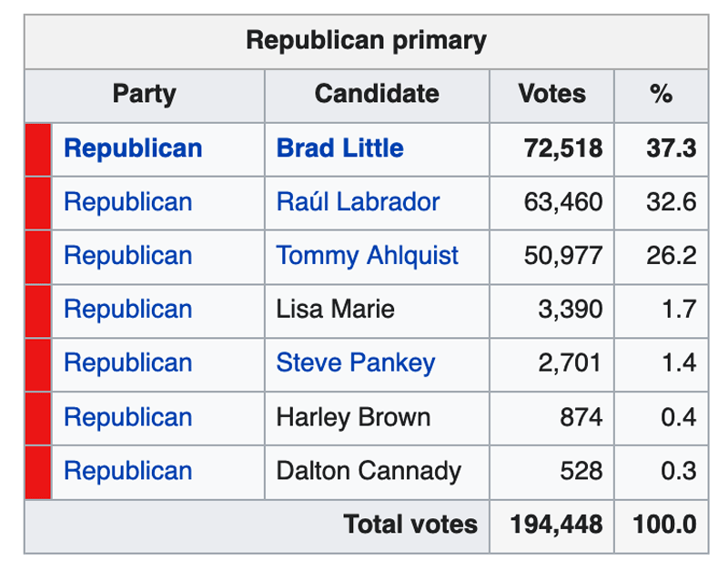Click the bold Republican party link
Screen dimensions: 728x571
(x=133, y=148)
